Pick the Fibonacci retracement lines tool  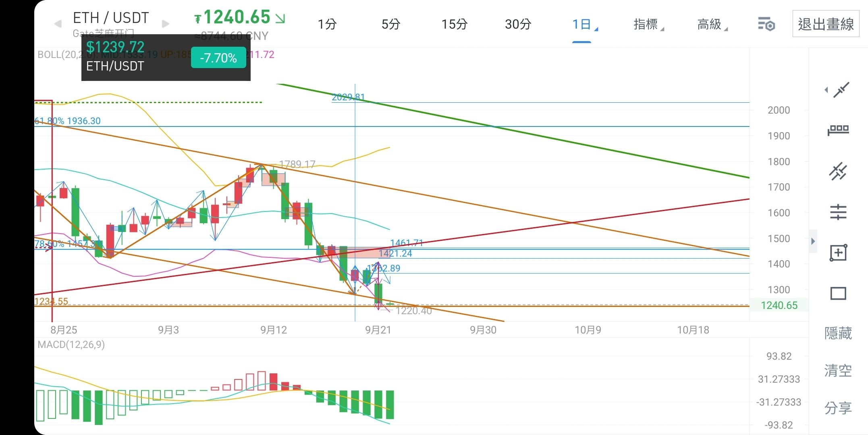coord(838,212)
